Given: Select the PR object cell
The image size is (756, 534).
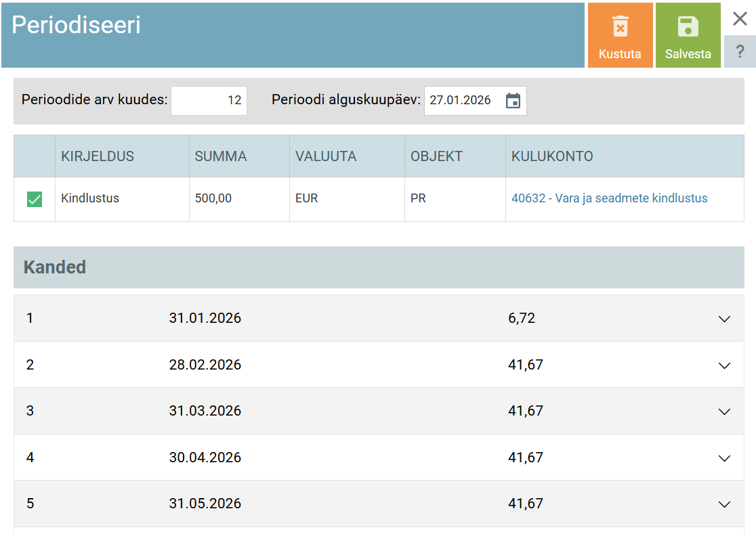Looking at the screenshot, I should coord(455,199).
